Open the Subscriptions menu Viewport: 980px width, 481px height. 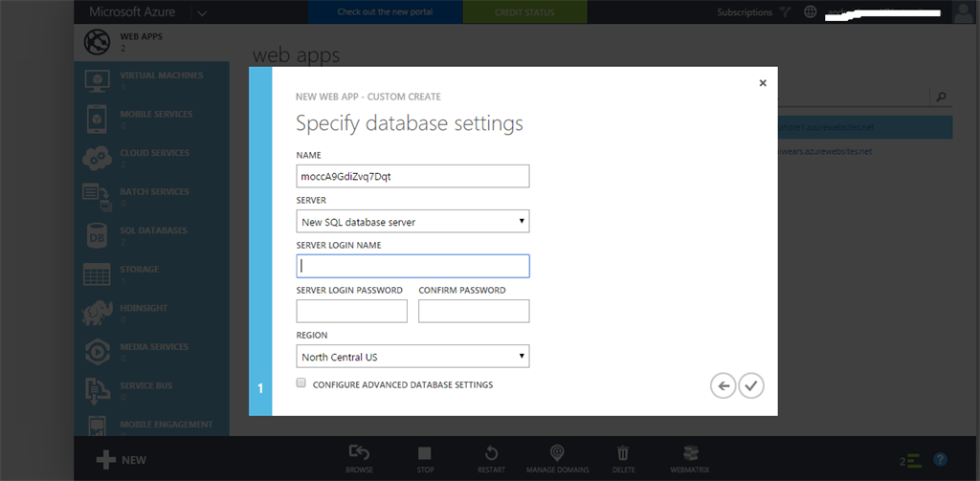click(x=745, y=11)
